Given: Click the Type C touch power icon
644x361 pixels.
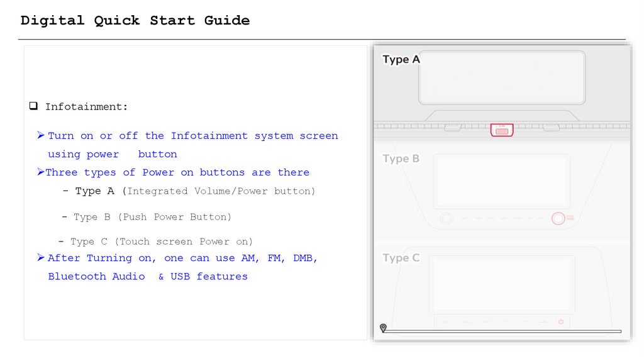Looking at the screenshot, I should point(561,321).
